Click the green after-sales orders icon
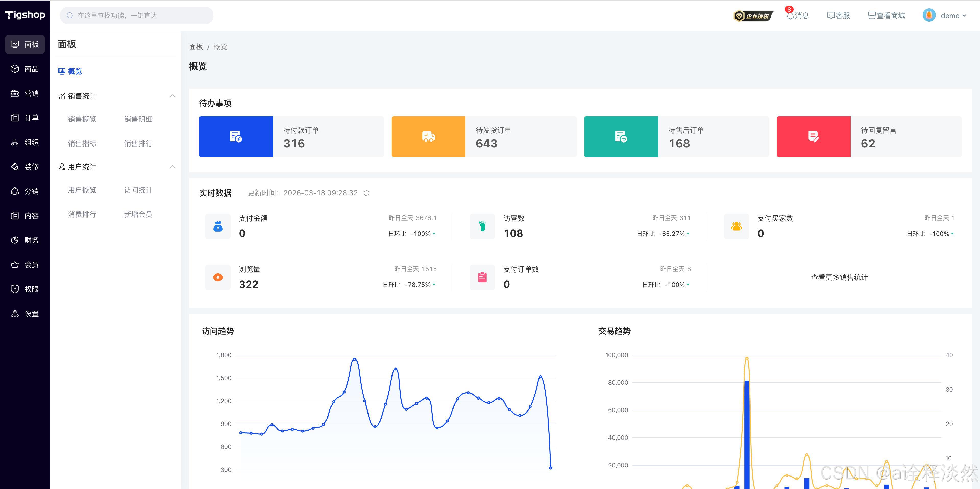 [621, 136]
